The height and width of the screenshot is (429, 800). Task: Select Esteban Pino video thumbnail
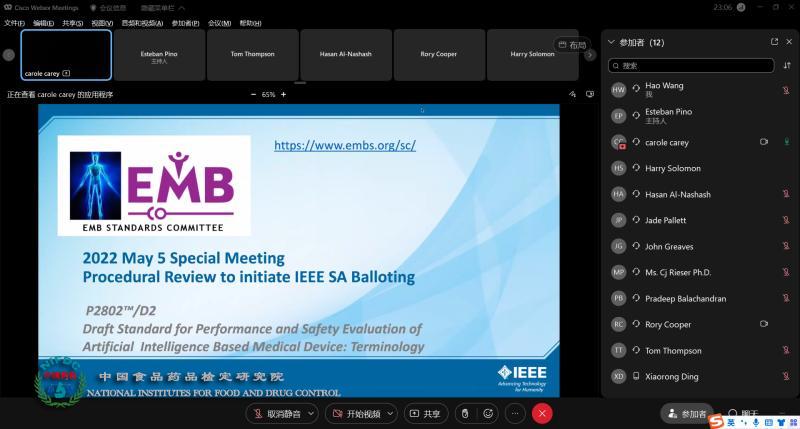159,55
